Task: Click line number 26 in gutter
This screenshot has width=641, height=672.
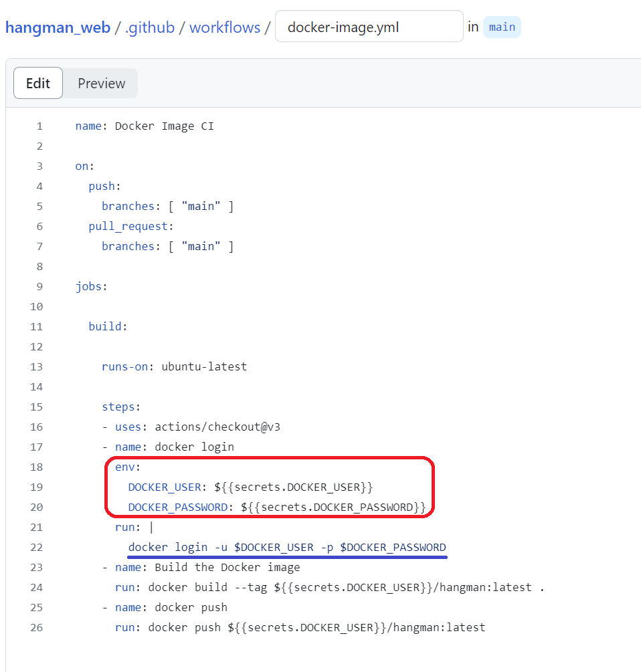Action: pyautogui.click(x=36, y=628)
